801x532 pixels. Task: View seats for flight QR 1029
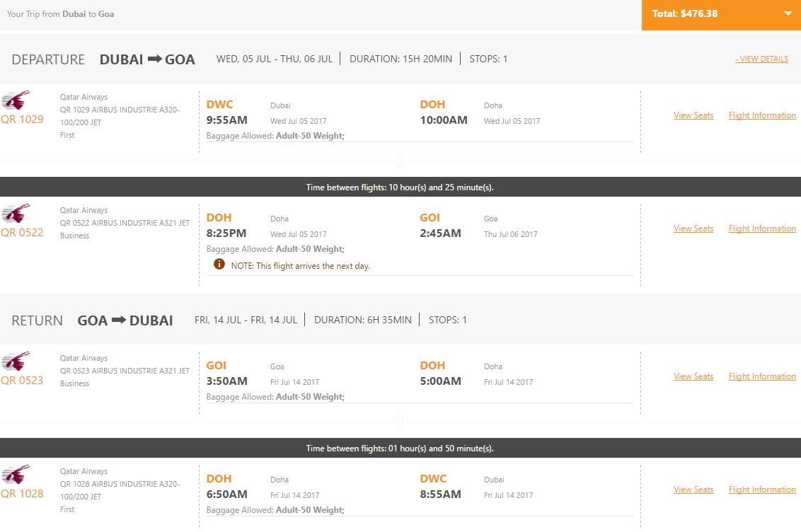click(693, 115)
